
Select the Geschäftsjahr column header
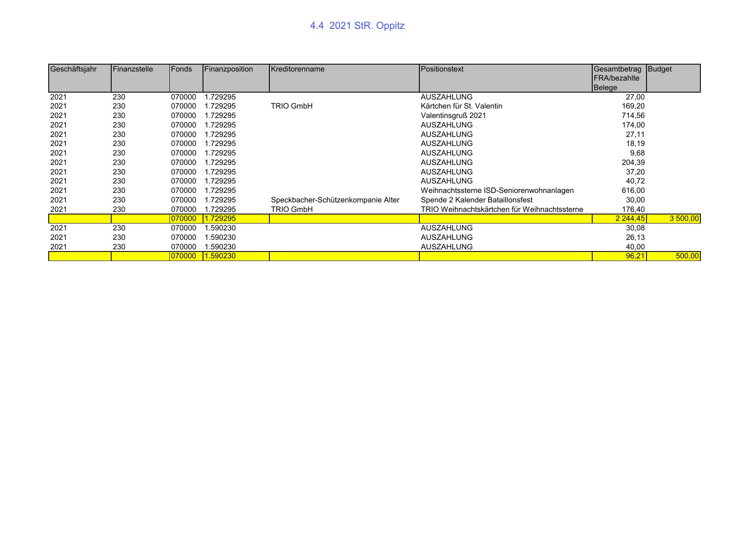point(74,69)
